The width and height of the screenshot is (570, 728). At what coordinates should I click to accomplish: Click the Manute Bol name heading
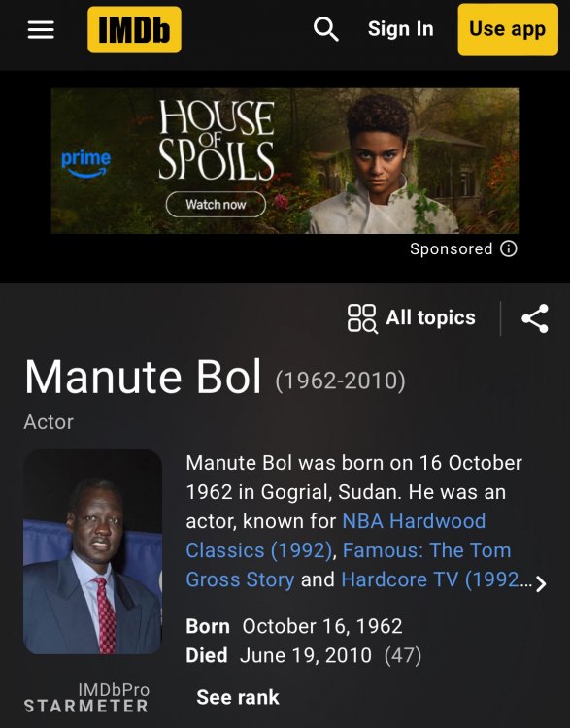[143, 377]
